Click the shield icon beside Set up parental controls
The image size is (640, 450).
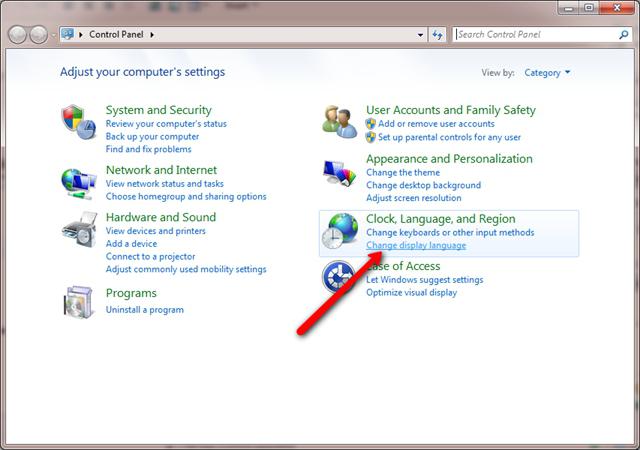[x=371, y=137]
